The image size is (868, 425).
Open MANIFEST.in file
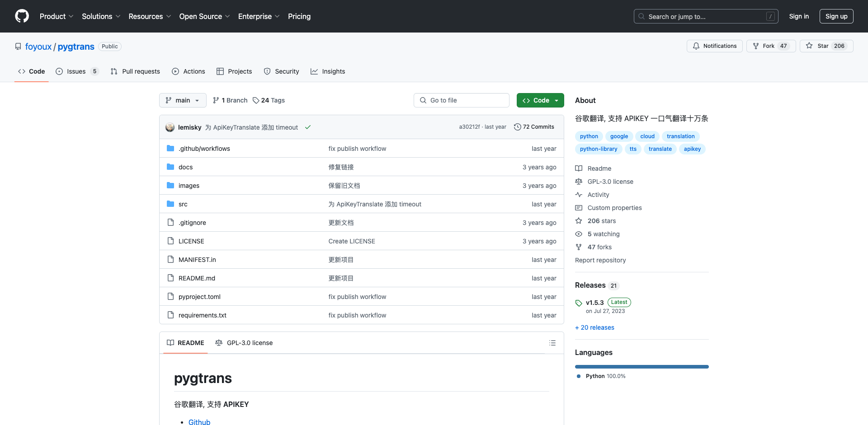pos(197,260)
